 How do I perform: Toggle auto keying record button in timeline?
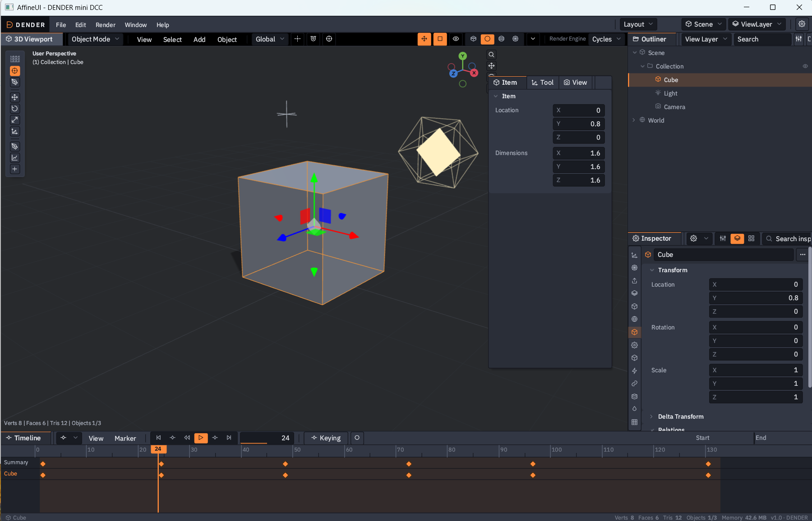click(x=357, y=438)
